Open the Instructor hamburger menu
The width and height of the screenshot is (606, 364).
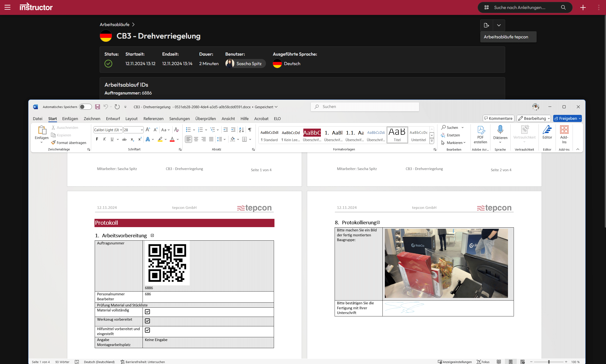tap(7, 7)
